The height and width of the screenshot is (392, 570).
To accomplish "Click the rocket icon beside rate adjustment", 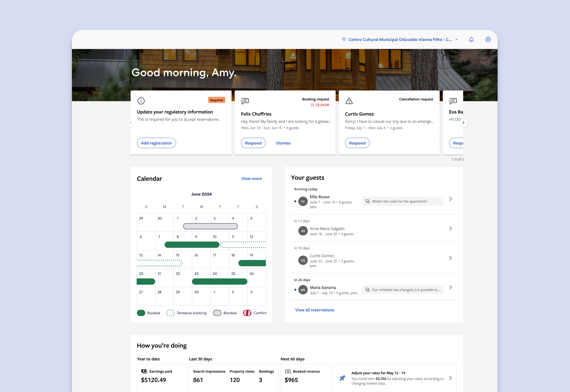I will point(342,378).
